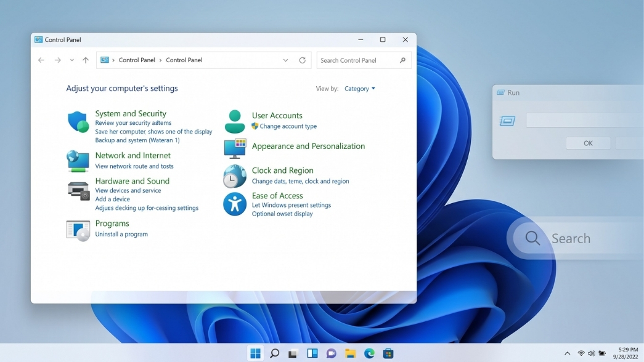Viewport: 644px width, 362px height.
Task: Open taskbar Search magnifier
Action: pos(274,353)
